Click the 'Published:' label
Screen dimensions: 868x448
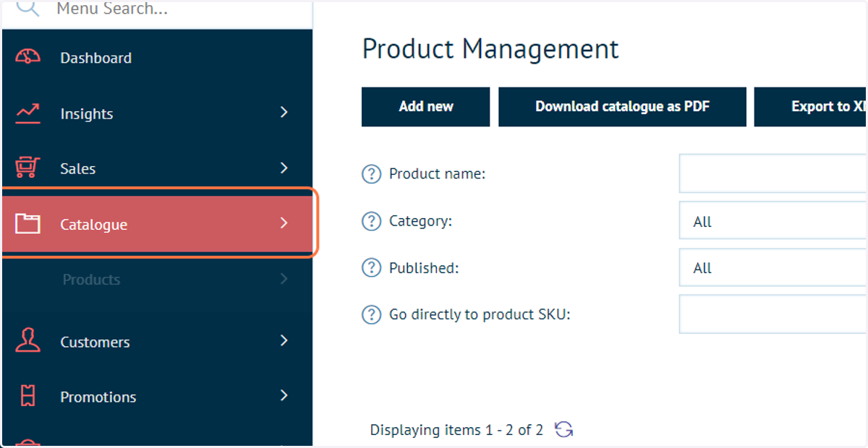[424, 268]
